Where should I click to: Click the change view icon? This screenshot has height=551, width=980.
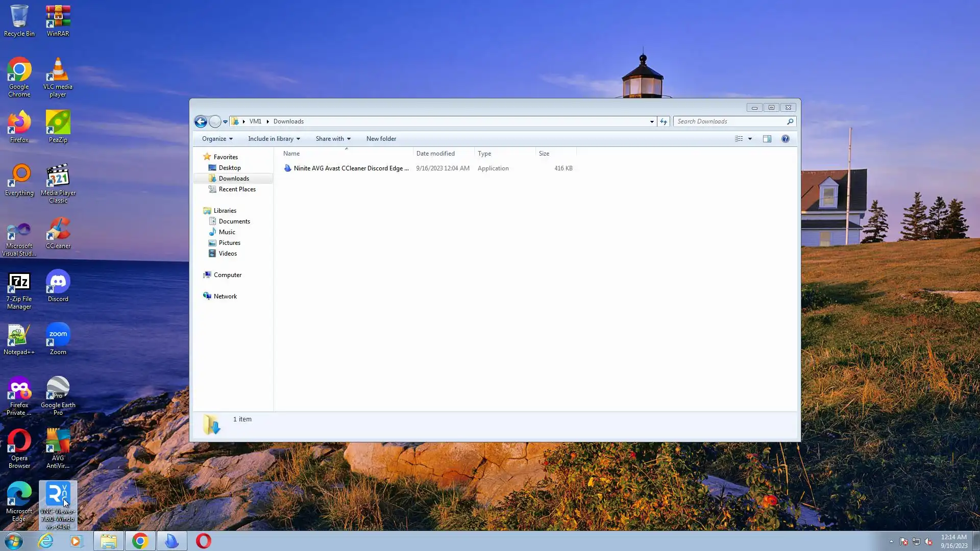click(739, 139)
